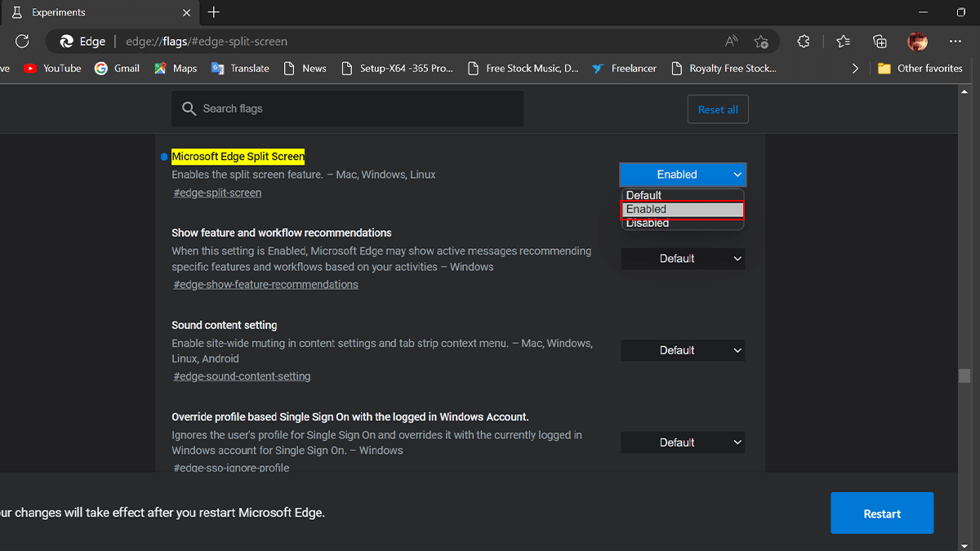Open the Sound content setting dropdown
980x551 pixels.
683,350
